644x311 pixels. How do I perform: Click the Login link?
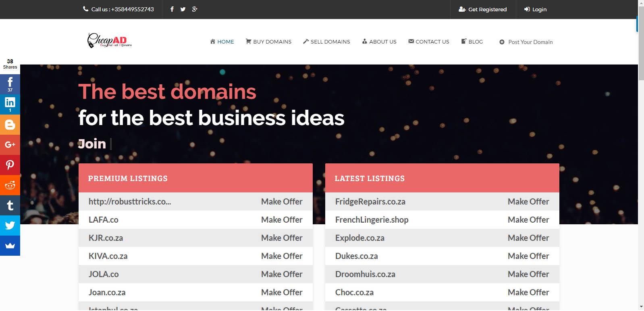click(x=535, y=9)
